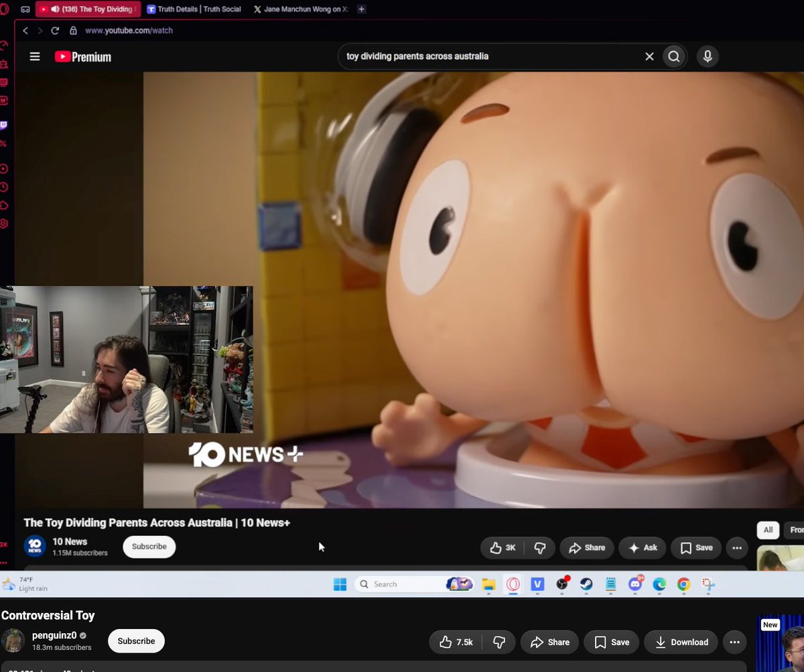Screen dimensions: 804x672
Task: Subscribe to the 10 News channel
Action: (149, 547)
